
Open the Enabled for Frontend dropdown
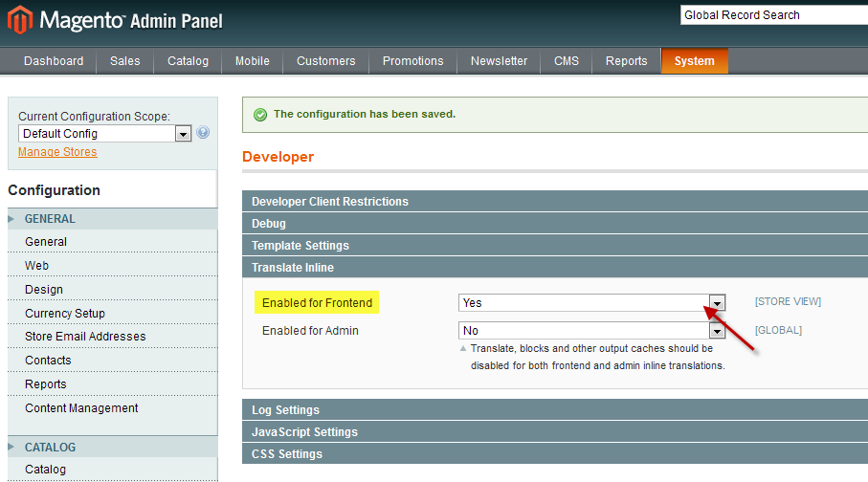(591, 302)
